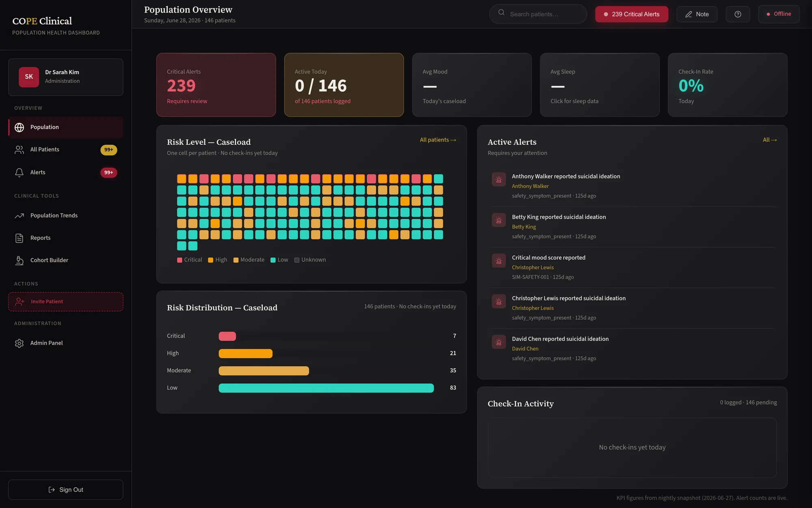812x508 pixels.
Task: Click the 99+ badge on Alerts
Action: [x=108, y=173]
